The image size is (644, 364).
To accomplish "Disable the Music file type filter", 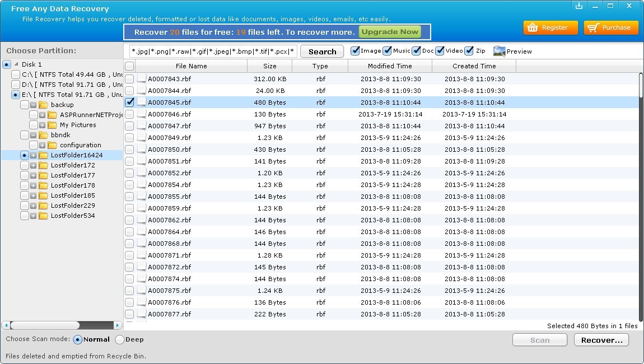I will [x=388, y=50].
